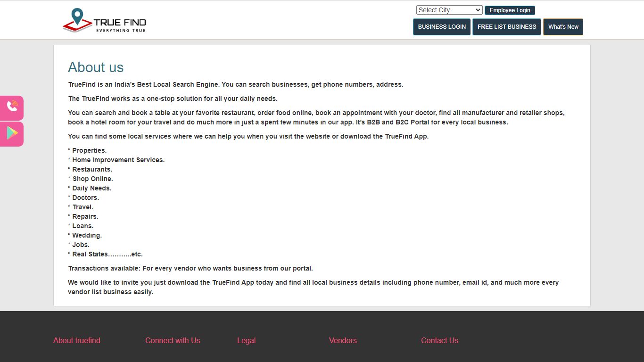Click the Connect with Us footer heading

173,340
